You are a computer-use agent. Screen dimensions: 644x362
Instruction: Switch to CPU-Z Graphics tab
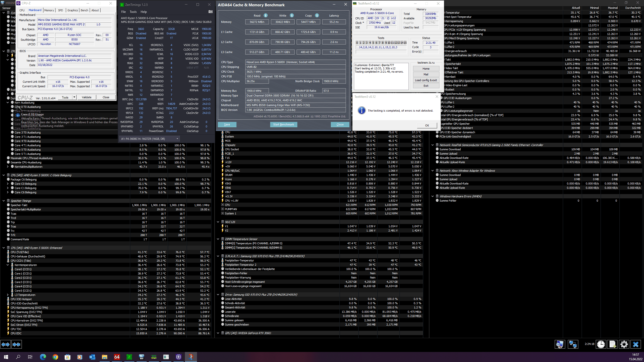73,10
